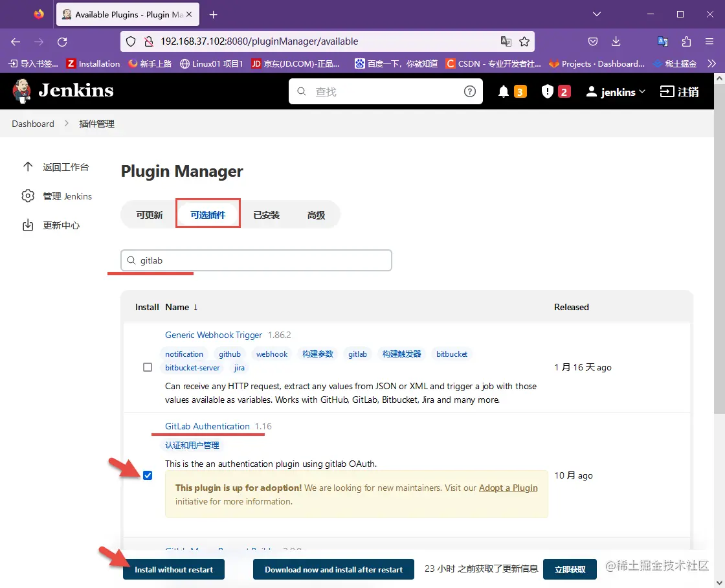Click the translation extension toolbar icon
Image resolution: width=725 pixels, height=588 pixels.
coord(663,41)
